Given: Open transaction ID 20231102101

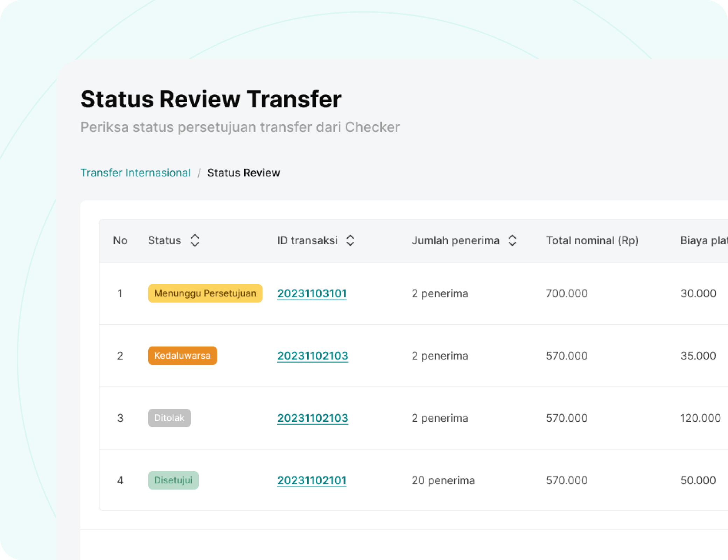Looking at the screenshot, I should 312,480.
